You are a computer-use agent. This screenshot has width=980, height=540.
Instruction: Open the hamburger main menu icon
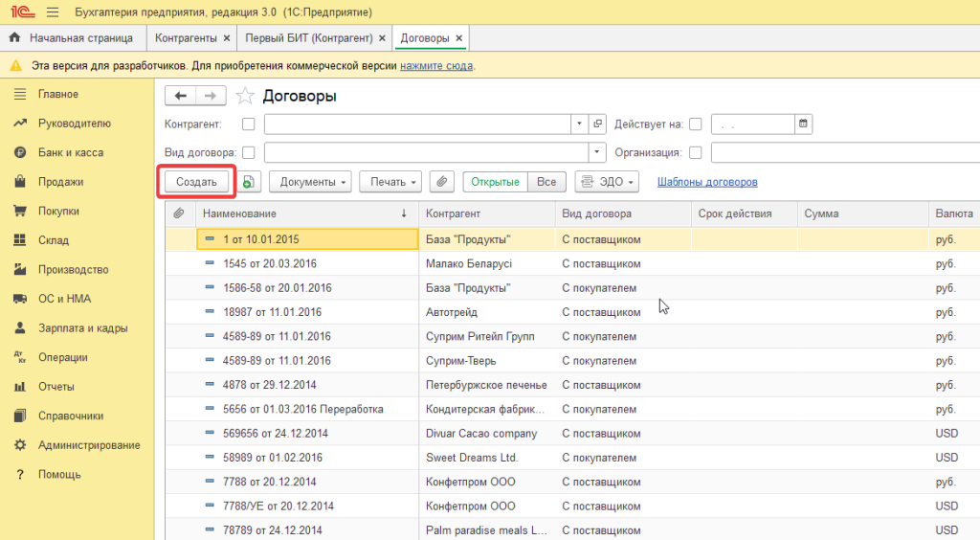tap(52, 12)
